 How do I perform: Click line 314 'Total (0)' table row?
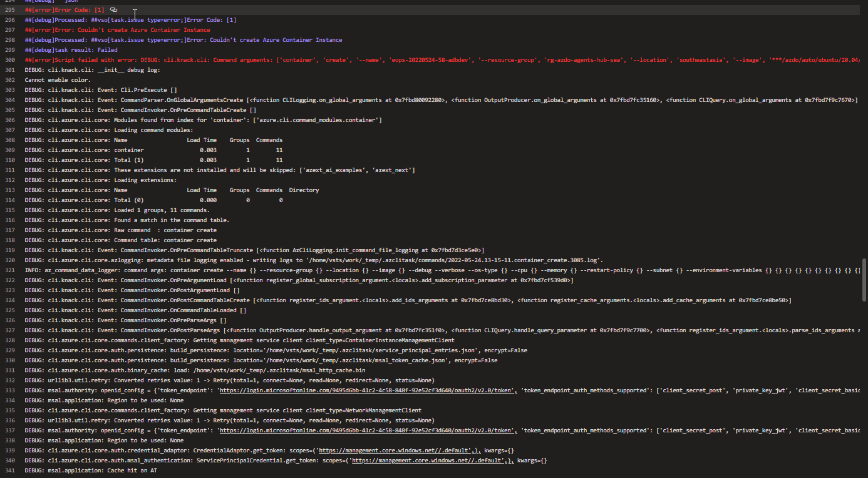153,200
